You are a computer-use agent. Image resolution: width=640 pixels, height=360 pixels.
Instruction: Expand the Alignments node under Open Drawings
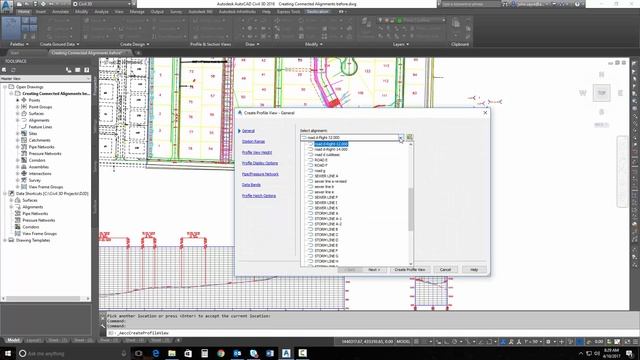[x=18, y=120]
